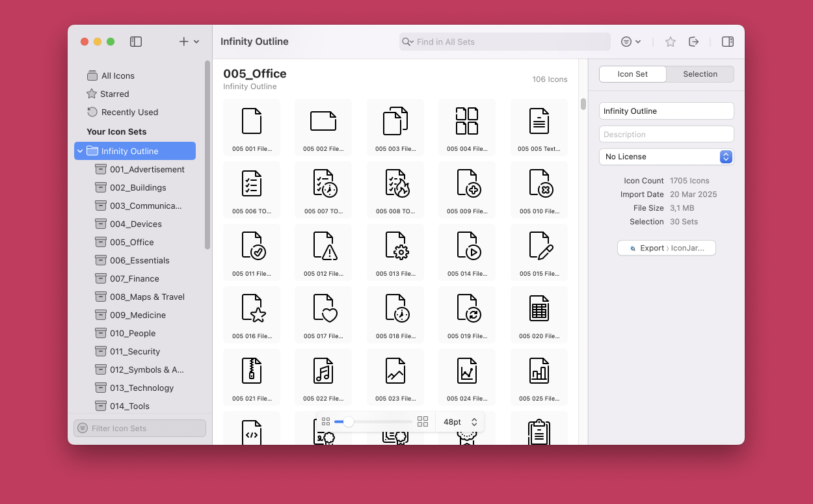Select the file with pencil edit icon
813x504 pixels.
(539, 246)
